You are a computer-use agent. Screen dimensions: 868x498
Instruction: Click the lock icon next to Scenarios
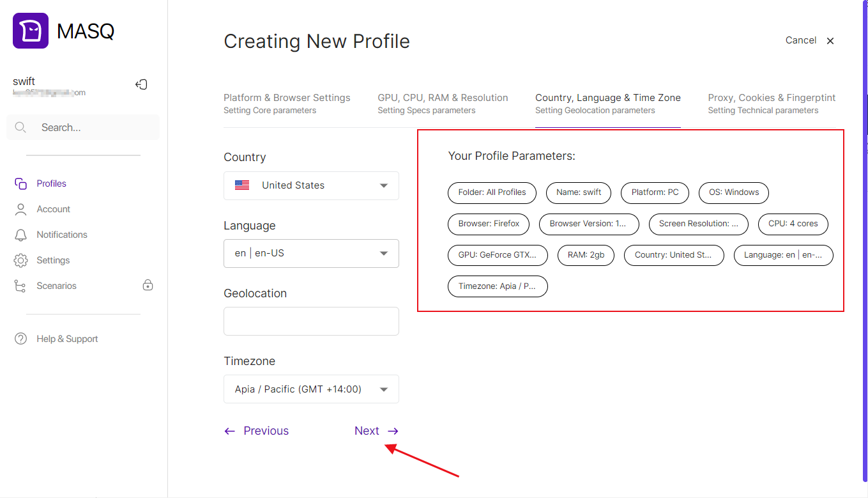pos(148,285)
